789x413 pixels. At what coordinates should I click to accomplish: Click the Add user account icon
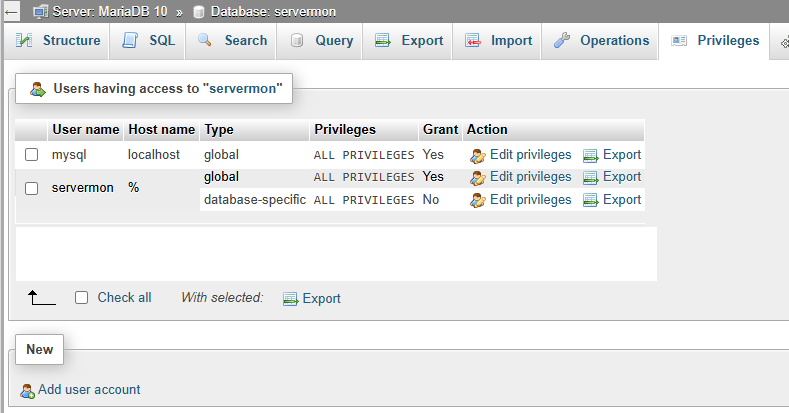tap(27, 391)
